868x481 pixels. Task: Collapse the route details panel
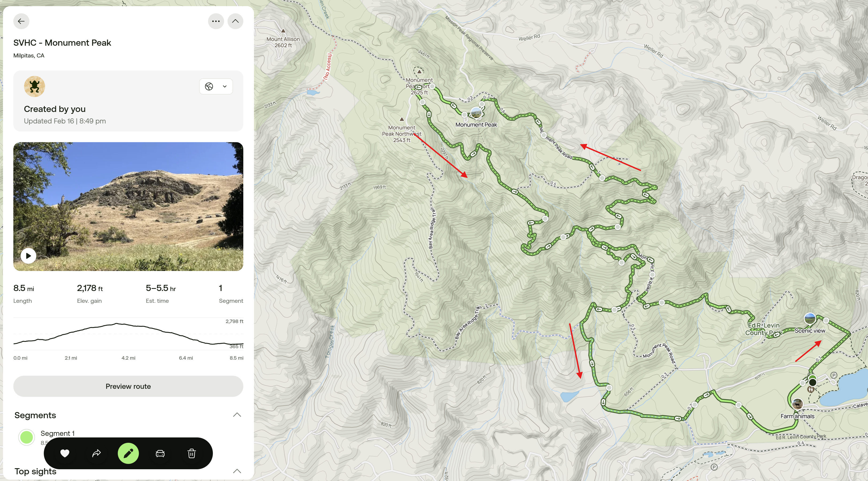[235, 21]
